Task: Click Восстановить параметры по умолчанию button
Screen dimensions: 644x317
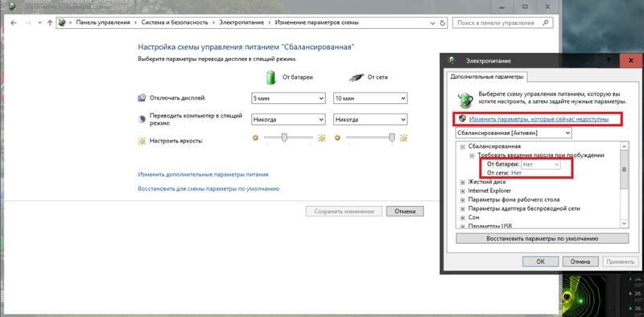Action: (542, 239)
